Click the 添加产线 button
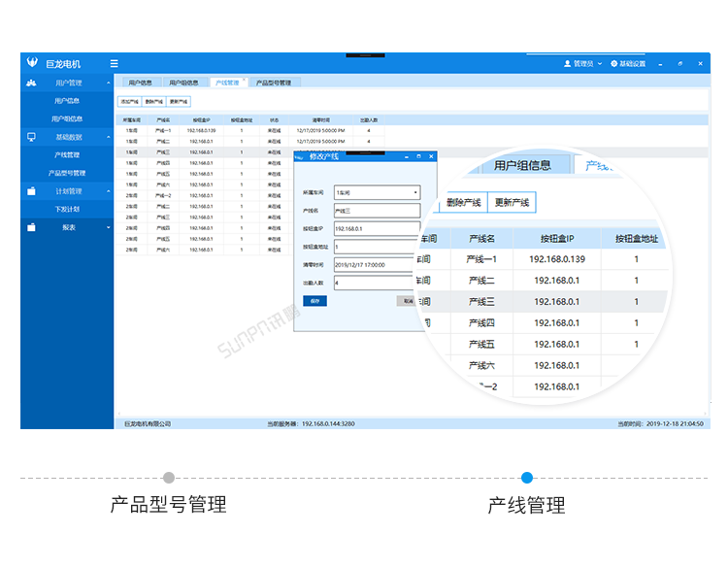Screen dimensions: 728x569 tap(129, 101)
